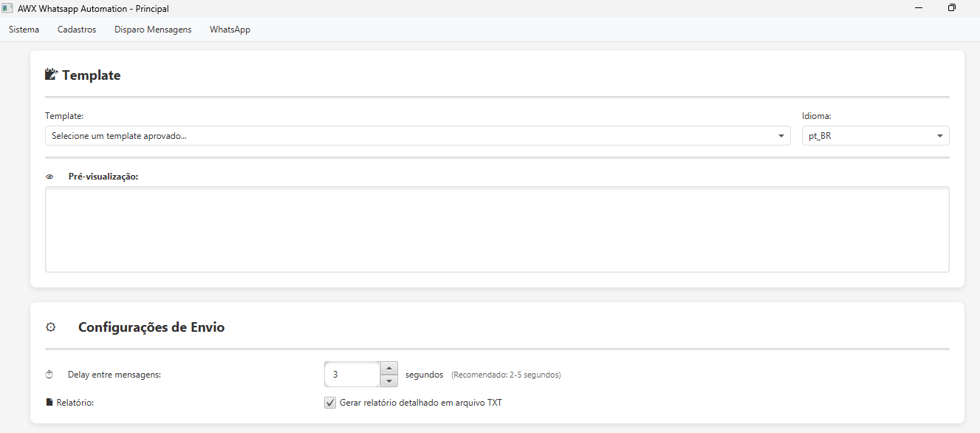The height and width of the screenshot is (433, 980).
Task: Decrease the delay with the down arrow
Action: (389, 381)
